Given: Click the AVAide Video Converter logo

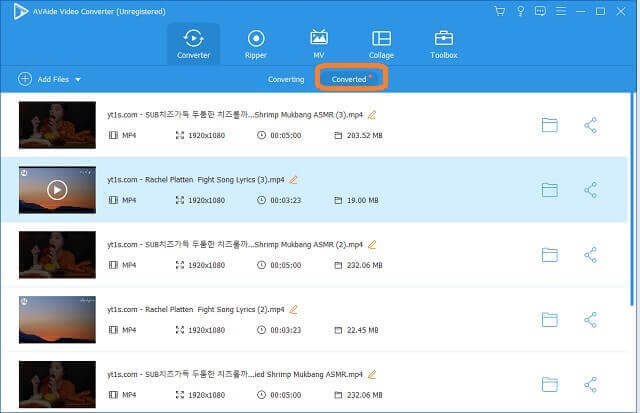Looking at the screenshot, I should (x=20, y=11).
